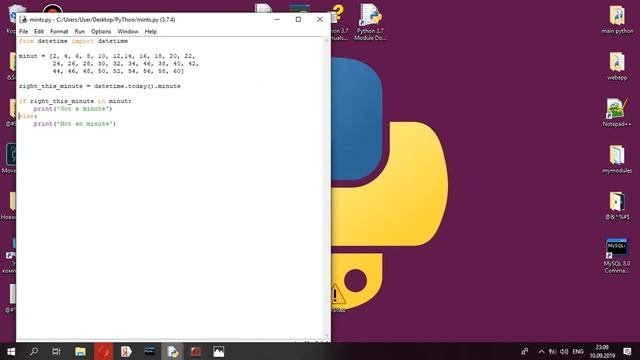The height and width of the screenshot is (360, 640).
Task: Select the MySQL 8.0 Command shortcut
Action: click(617, 256)
